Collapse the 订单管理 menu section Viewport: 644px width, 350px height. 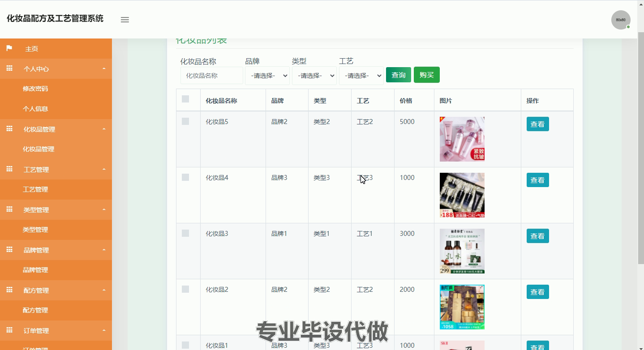point(104,331)
